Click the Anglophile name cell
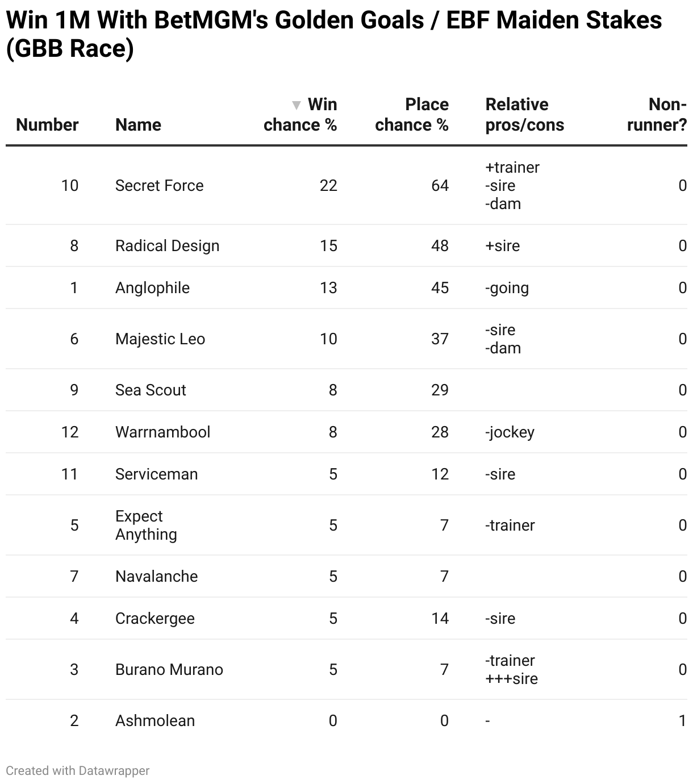The width and height of the screenshot is (693, 784). 152,288
